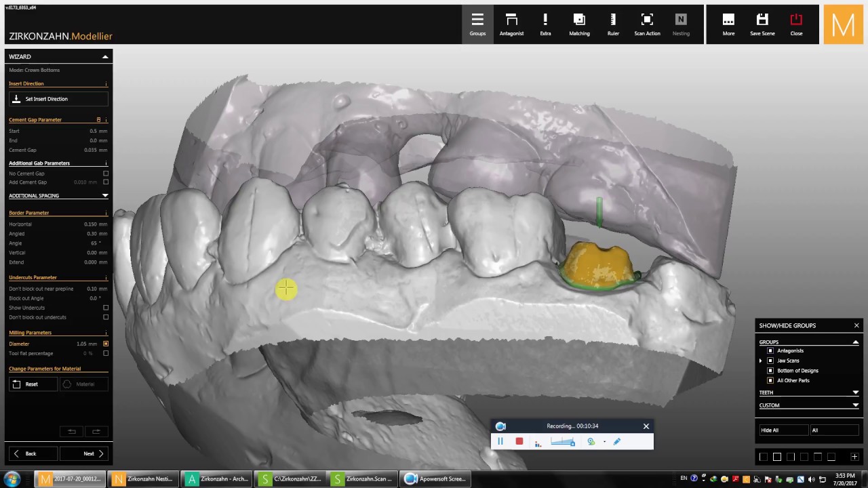Show Border Parameter info icon

click(x=106, y=213)
